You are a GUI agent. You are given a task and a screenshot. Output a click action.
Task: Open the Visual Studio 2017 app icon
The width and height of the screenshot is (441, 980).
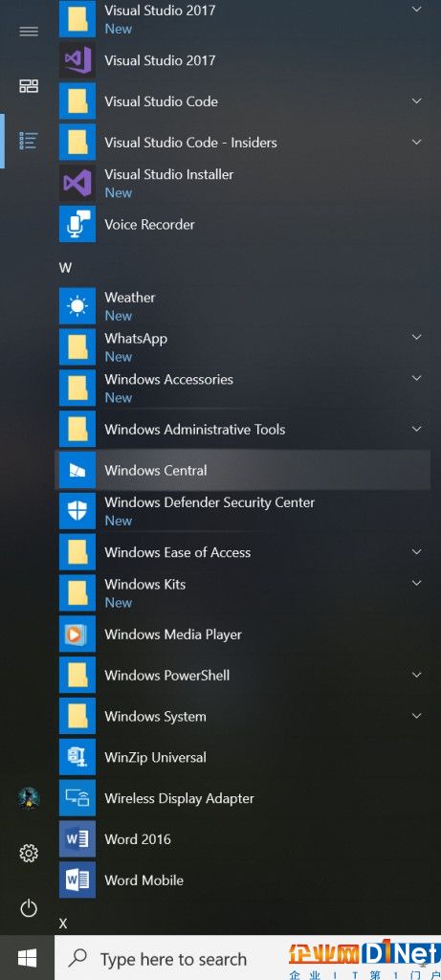point(77,60)
